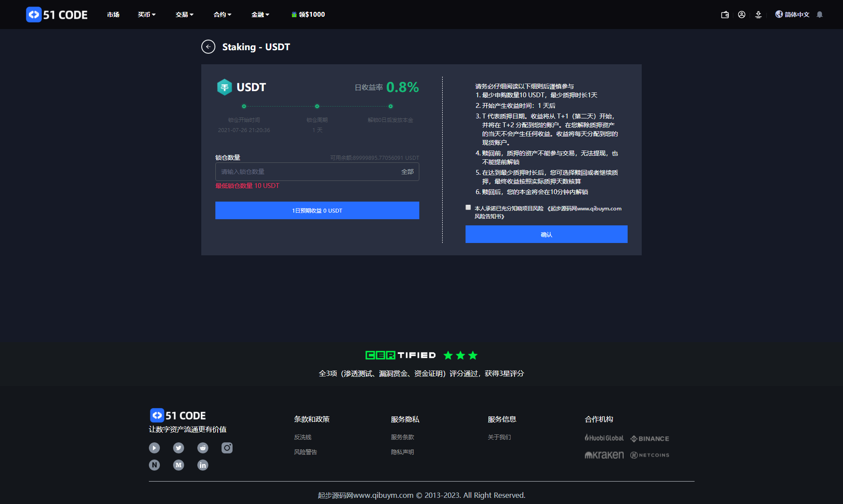Open the 服务条款 footer link
The width and height of the screenshot is (843, 504).
(x=403, y=437)
